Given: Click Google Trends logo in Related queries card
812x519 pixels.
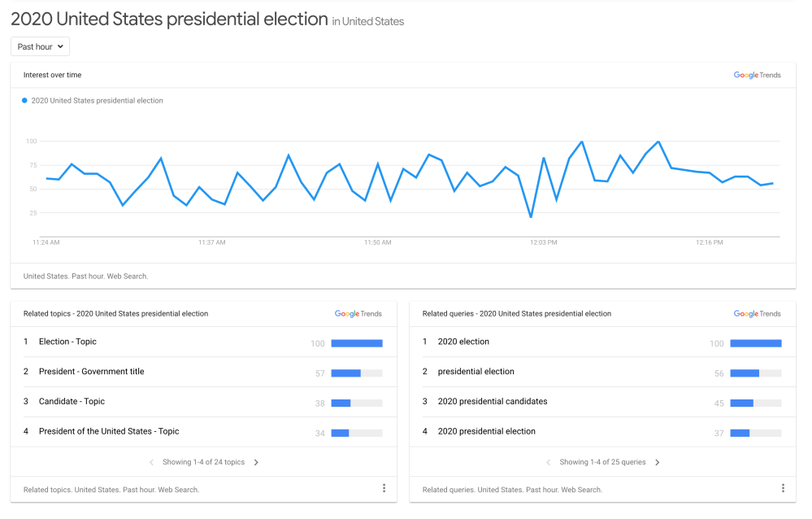Looking at the screenshot, I should pyautogui.click(x=757, y=313).
